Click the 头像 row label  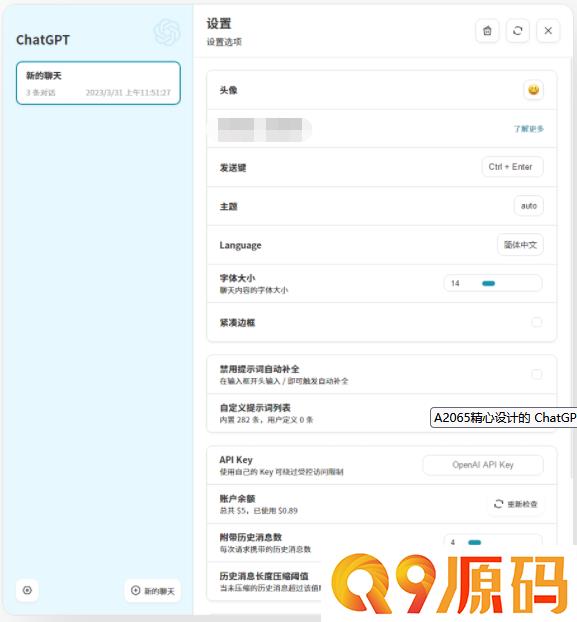[x=228, y=90]
